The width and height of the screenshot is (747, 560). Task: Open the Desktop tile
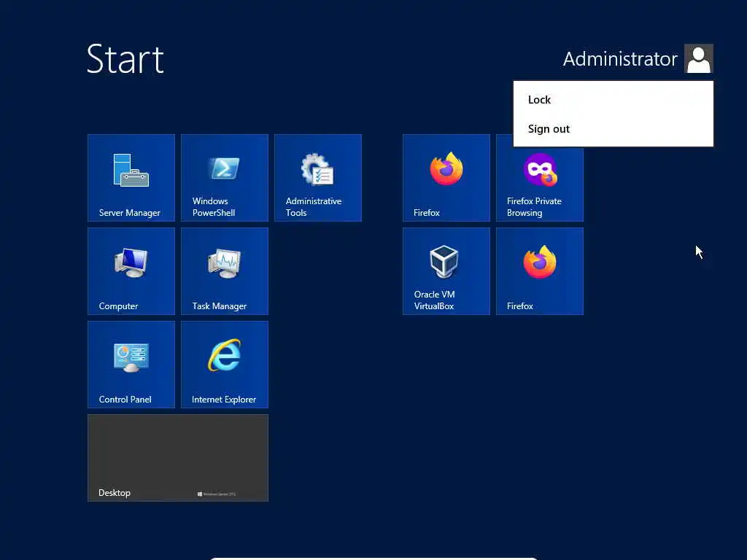(178, 458)
